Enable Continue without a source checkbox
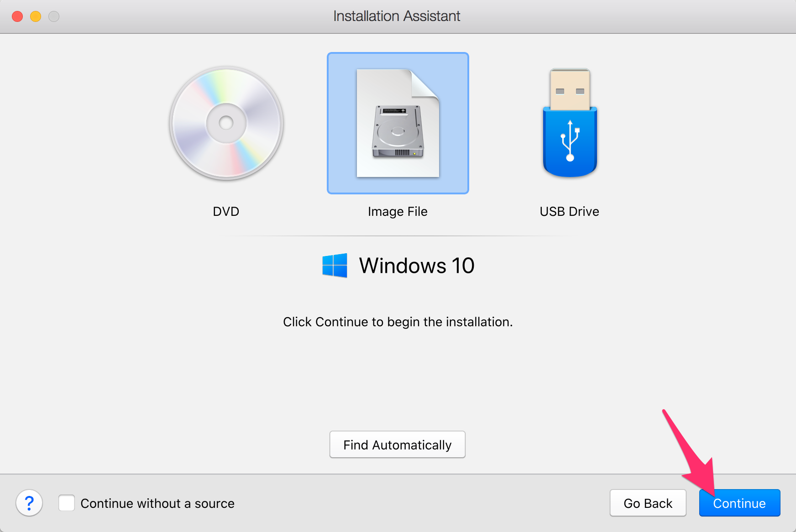Screen dimensions: 796x532 [x=67, y=503]
